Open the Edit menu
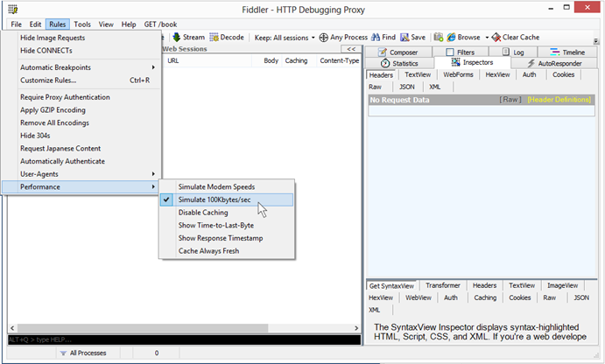The image size is (605, 364). click(35, 24)
